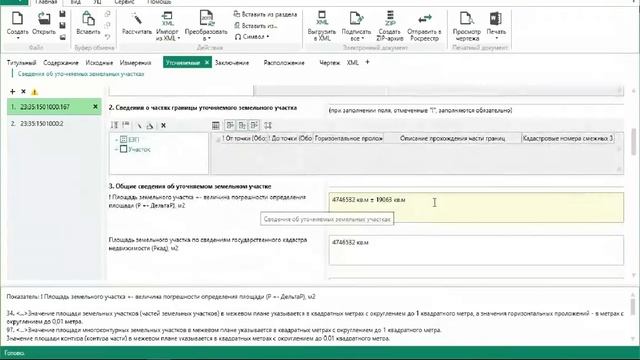This screenshot has height=360, width=640.
Task: Click the cadastre area 4746532 кв.м field
Action: [x=476, y=250]
